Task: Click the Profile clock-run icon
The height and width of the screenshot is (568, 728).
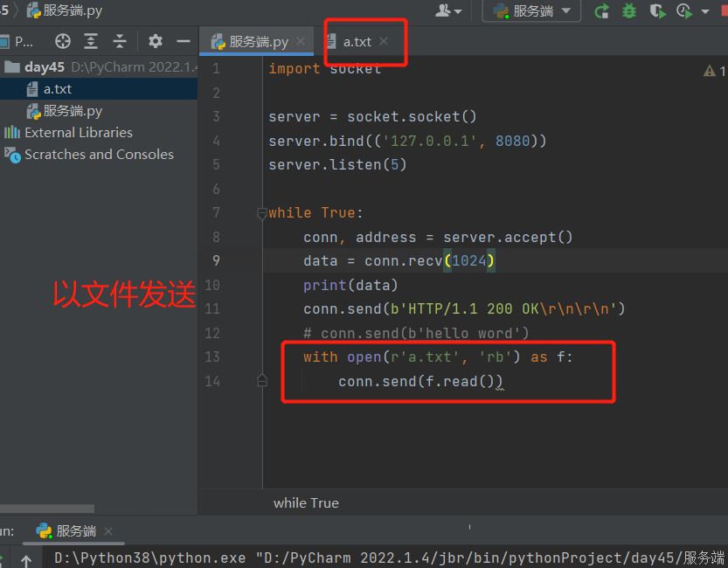Action: pos(684,10)
